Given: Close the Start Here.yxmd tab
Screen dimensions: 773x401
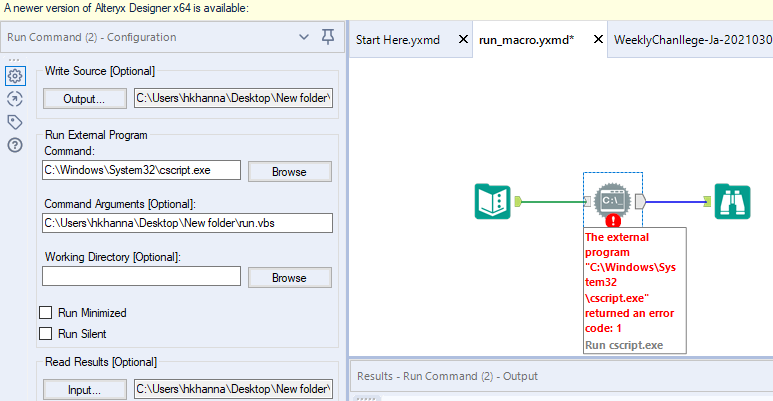Looking at the screenshot, I should [x=462, y=40].
